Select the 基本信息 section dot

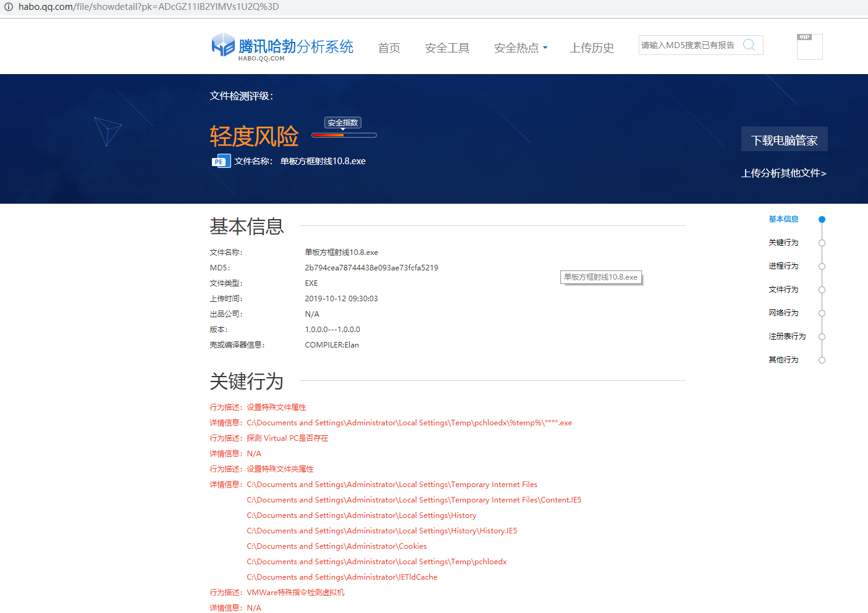(x=822, y=219)
